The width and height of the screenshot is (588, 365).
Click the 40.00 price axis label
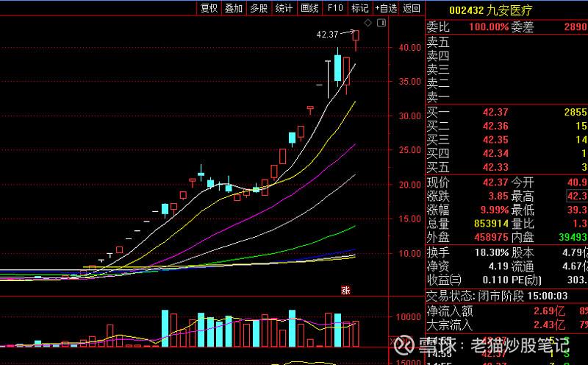click(x=410, y=47)
